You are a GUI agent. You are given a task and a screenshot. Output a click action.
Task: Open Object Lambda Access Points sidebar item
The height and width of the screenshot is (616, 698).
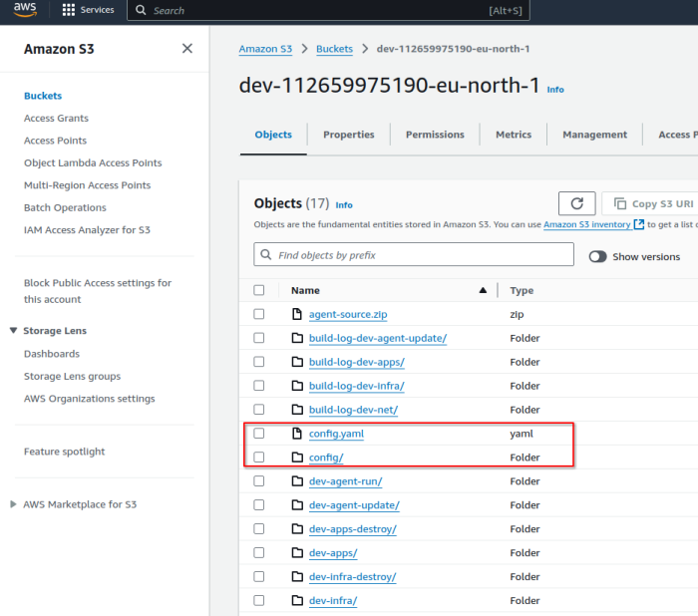tap(93, 162)
